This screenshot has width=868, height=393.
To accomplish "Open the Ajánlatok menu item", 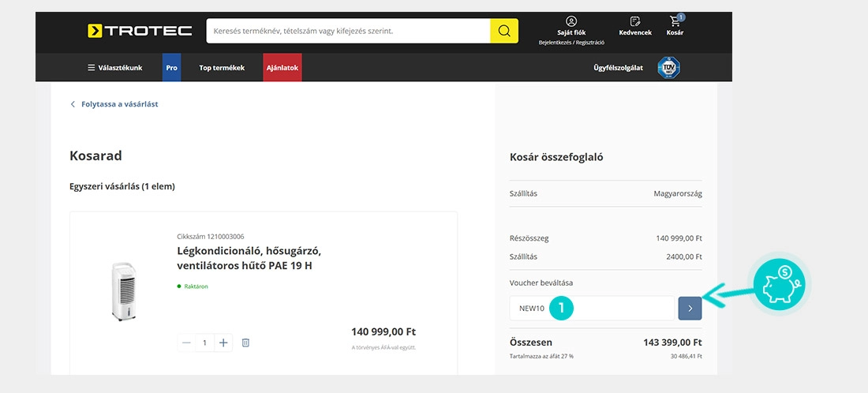I will tap(282, 68).
